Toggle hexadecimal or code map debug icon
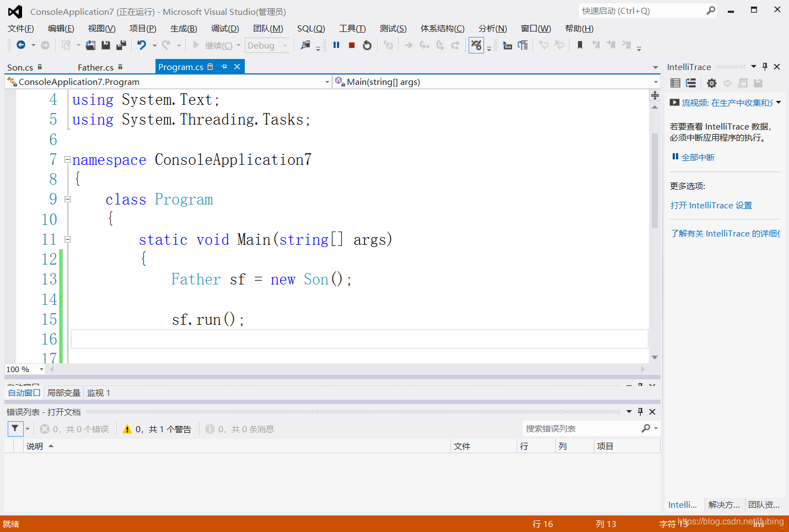The image size is (789, 532). 476,45
